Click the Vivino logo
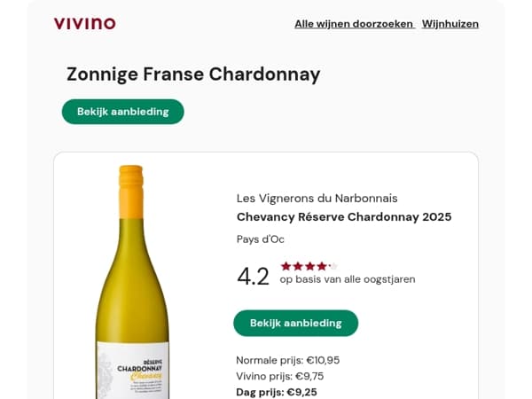Image resolution: width=532 pixels, height=399 pixels. (85, 24)
